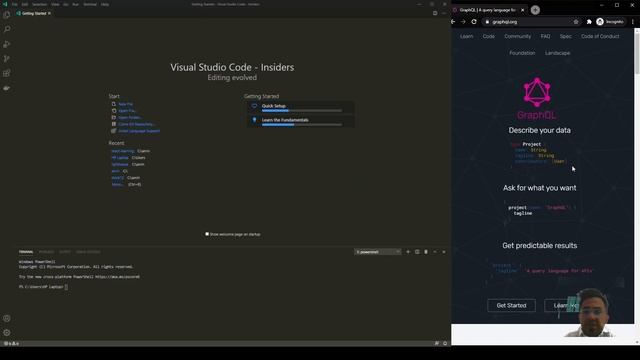The image size is (640, 360).
Task: Click the Install Language Support link
Action: coord(139,131)
